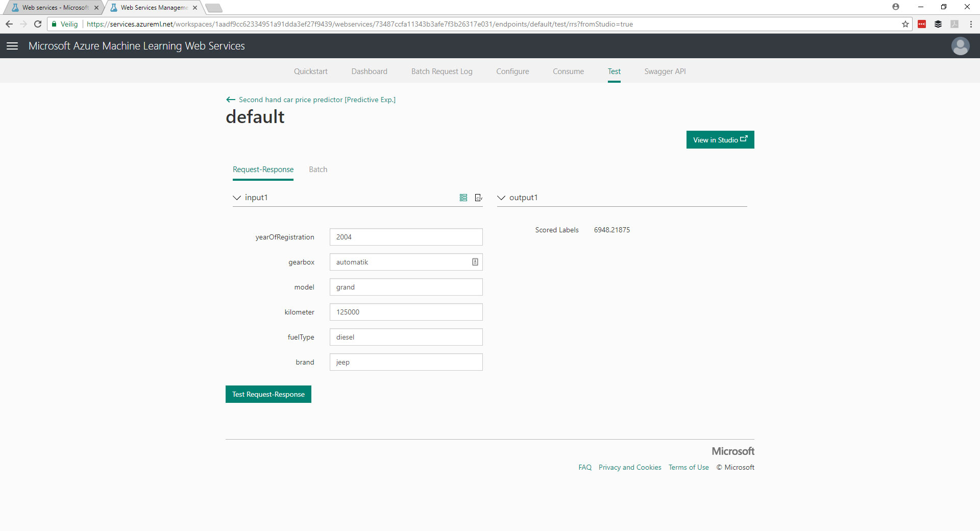Viewport: 980px width, 531px height.
Task: Switch input1 to form view icon
Action: click(463, 198)
